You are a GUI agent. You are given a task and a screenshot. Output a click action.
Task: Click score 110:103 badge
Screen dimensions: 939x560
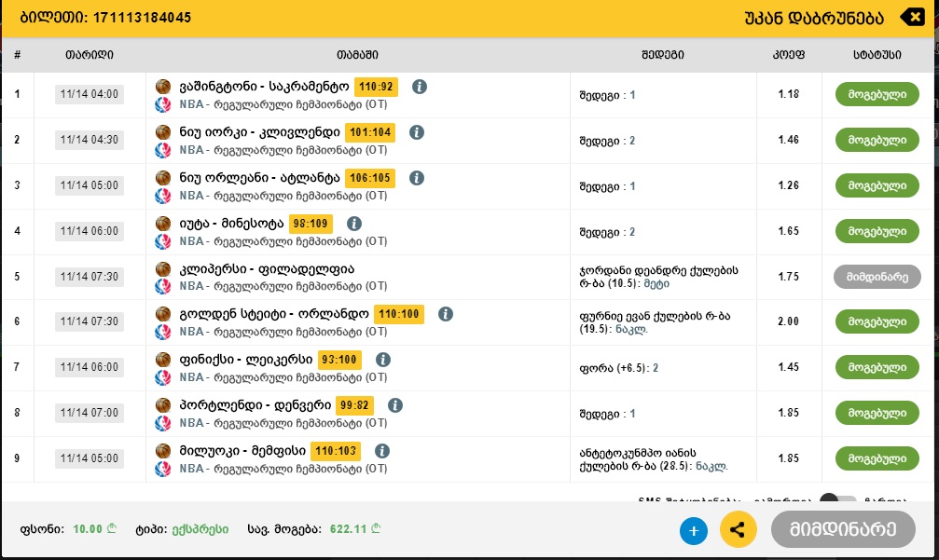[x=336, y=451]
